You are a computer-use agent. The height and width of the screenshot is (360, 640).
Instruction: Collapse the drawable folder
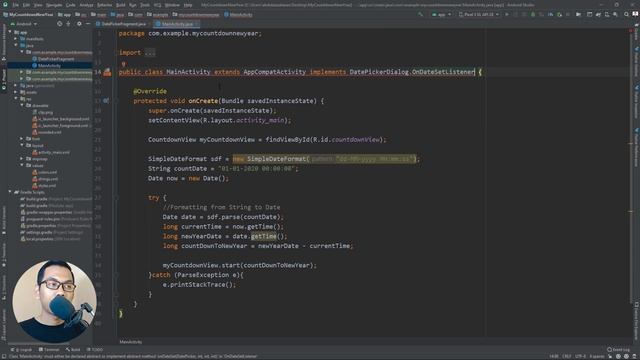tap(22, 105)
